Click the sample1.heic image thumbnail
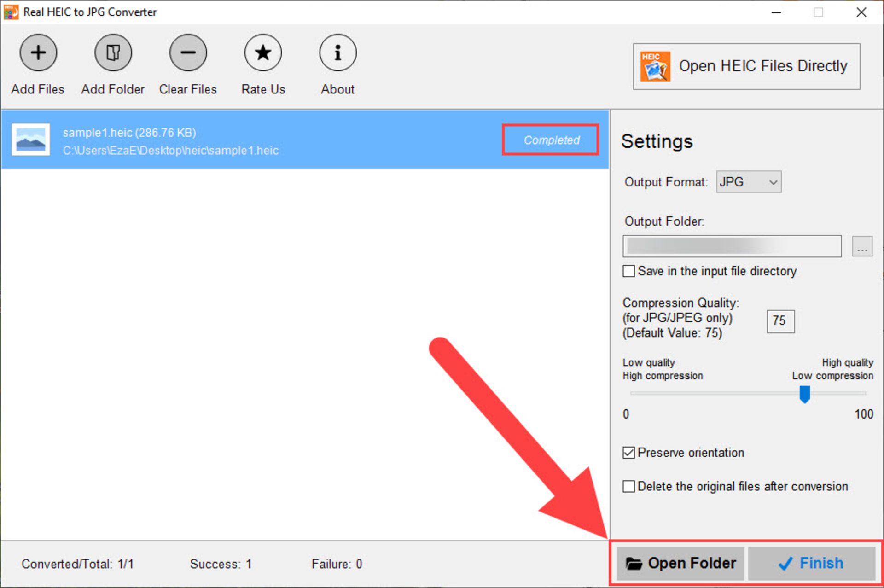The image size is (884, 588). click(x=31, y=140)
